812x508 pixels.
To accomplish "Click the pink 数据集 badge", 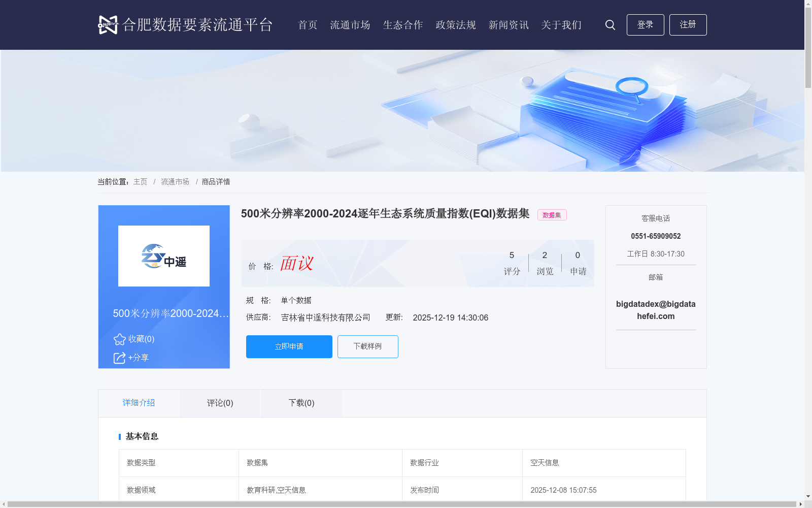I will tap(552, 214).
